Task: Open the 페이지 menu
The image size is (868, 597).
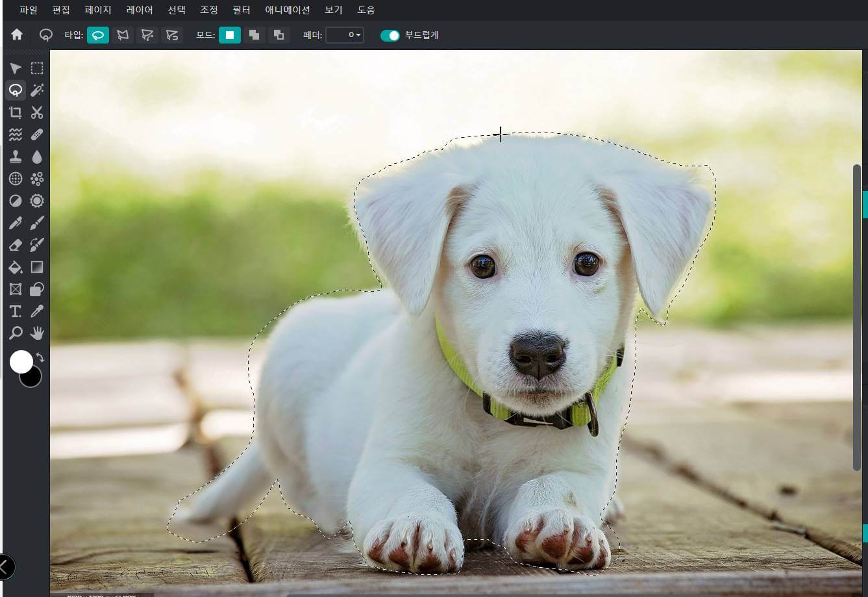Action: [98, 10]
